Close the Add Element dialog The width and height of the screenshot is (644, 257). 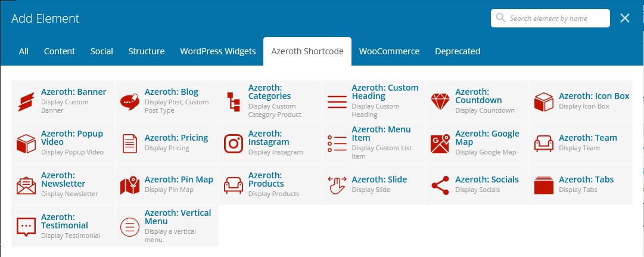pyautogui.click(x=625, y=18)
